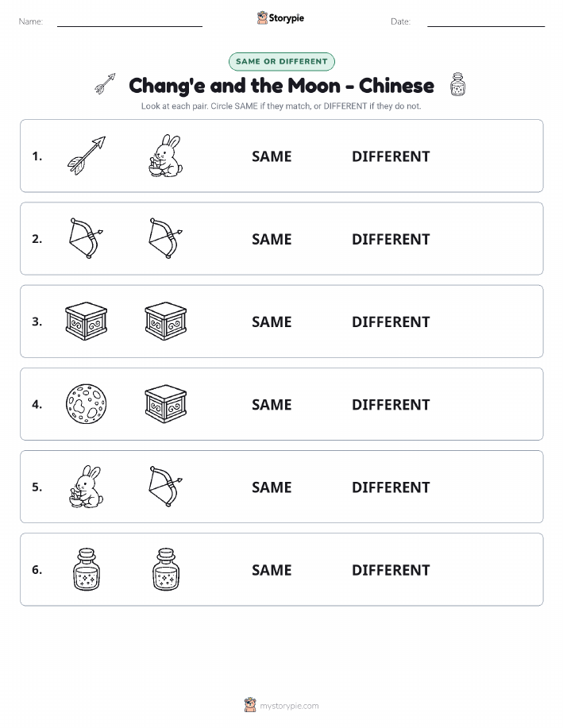Click the bow icon in row 5
The image size is (563, 728).
point(166,486)
